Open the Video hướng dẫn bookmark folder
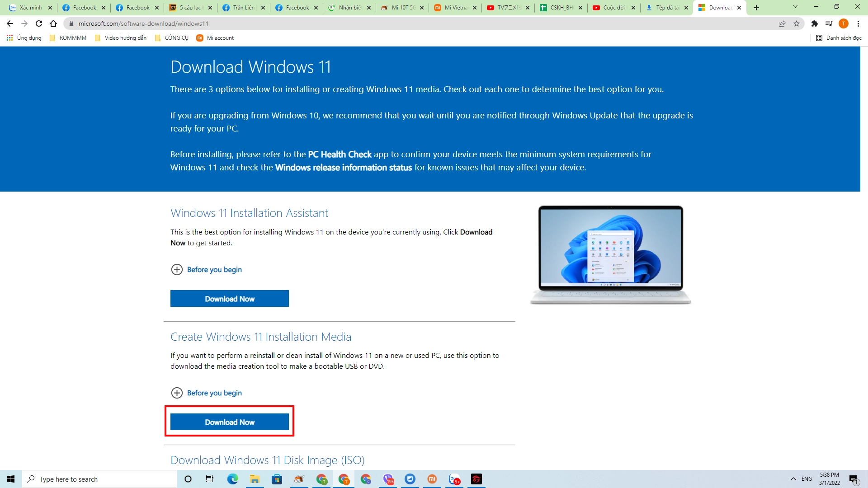This screenshot has height=488, width=868. (x=121, y=38)
